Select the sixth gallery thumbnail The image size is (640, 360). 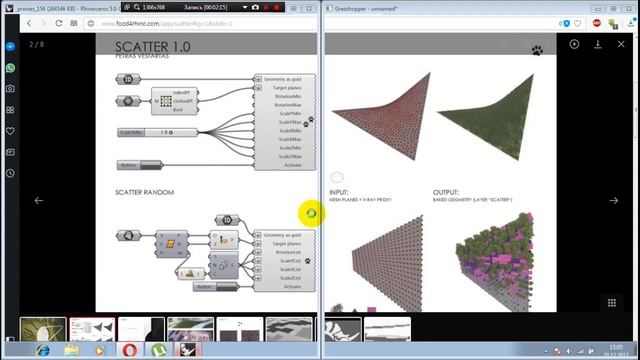[x=289, y=329]
